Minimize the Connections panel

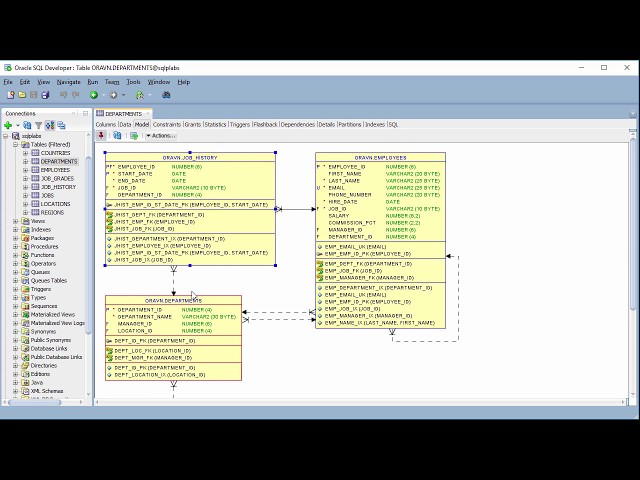click(x=85, y=113)
